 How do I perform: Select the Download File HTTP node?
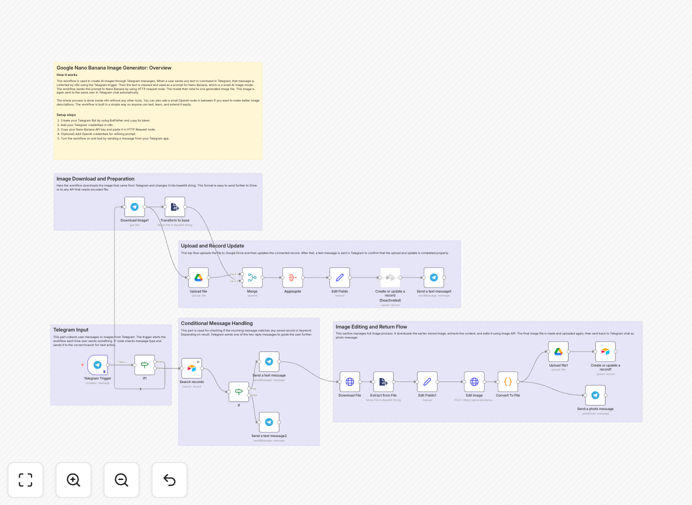tap(350, 382)
